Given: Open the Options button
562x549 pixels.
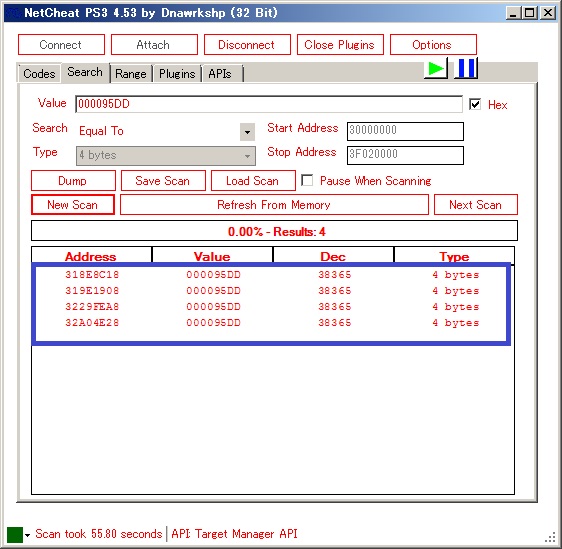Looking at the screenshot, I should (x=433, y=45).
